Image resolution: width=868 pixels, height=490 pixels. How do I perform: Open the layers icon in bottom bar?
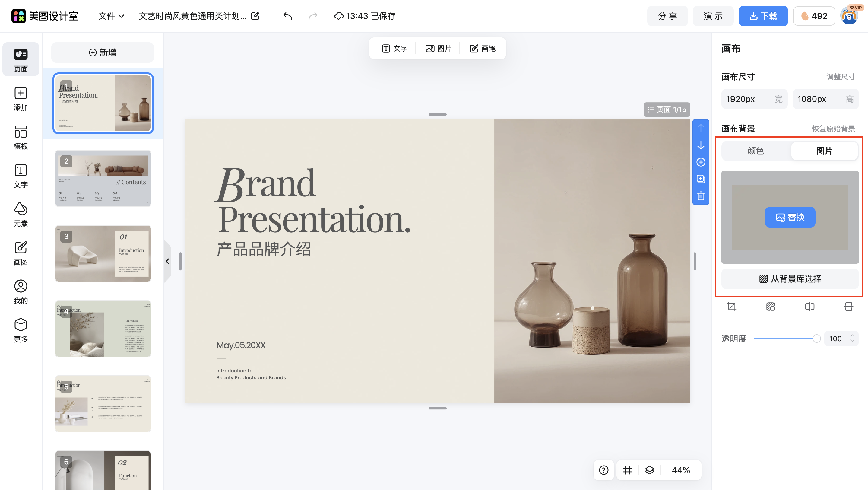[x=649, y=470]
